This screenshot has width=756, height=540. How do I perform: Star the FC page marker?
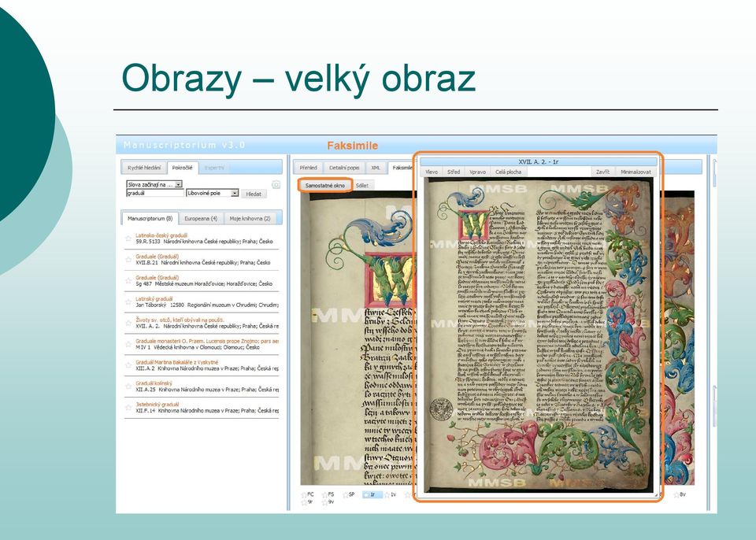[304, 495]
